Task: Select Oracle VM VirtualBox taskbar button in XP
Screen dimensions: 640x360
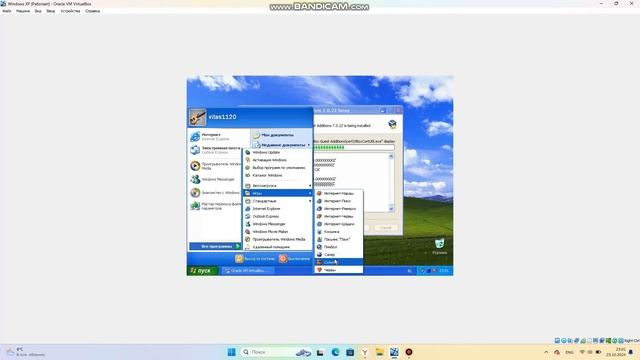Action: pos(247,271)
